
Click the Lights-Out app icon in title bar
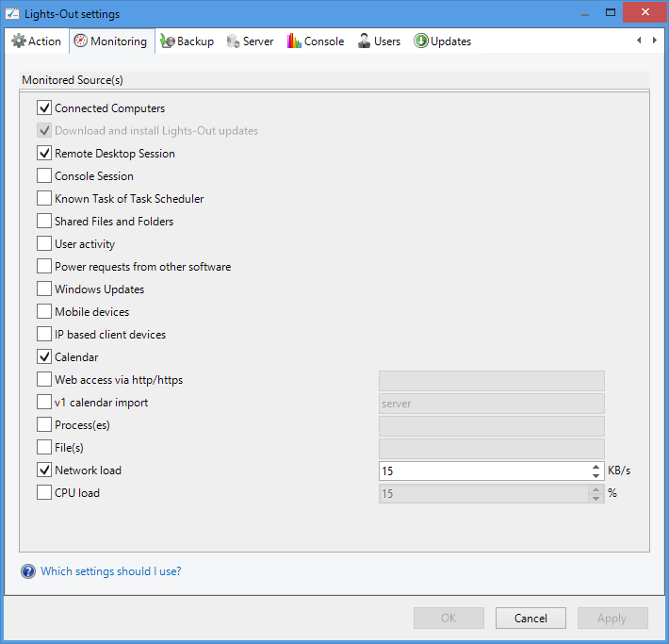tap(13, 14)
